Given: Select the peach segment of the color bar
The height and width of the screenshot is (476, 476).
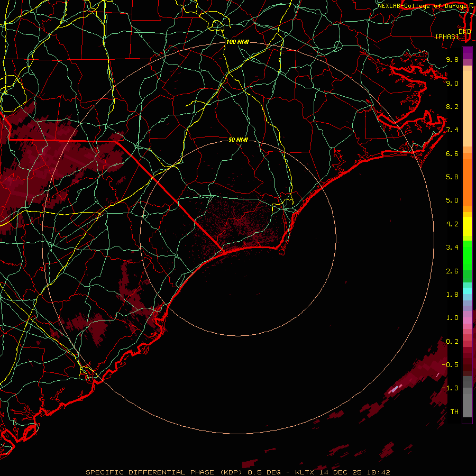Looking at the screenshot, I should pos(467,109).
